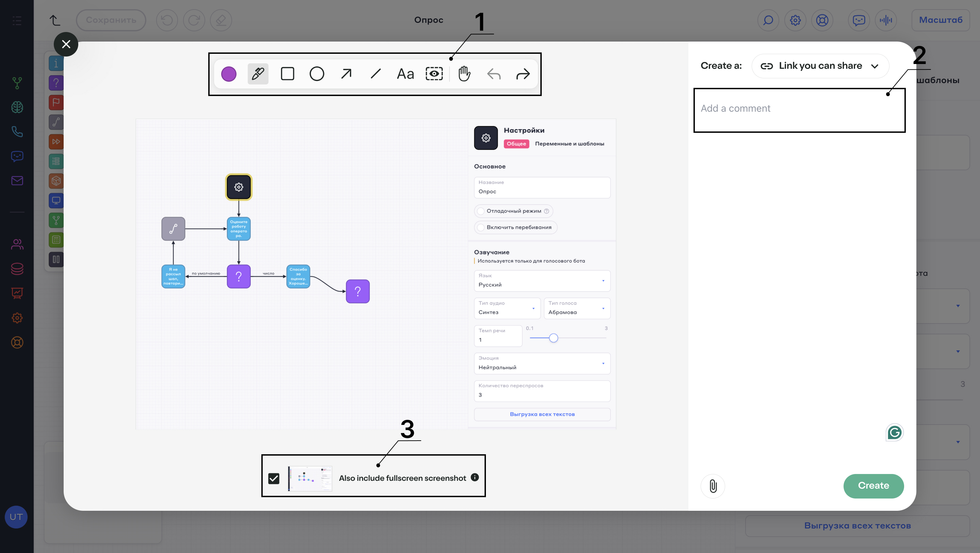The image size is (980, 553).
Task: Click the settings gear node in flowchart
Action: pos(239,187)
